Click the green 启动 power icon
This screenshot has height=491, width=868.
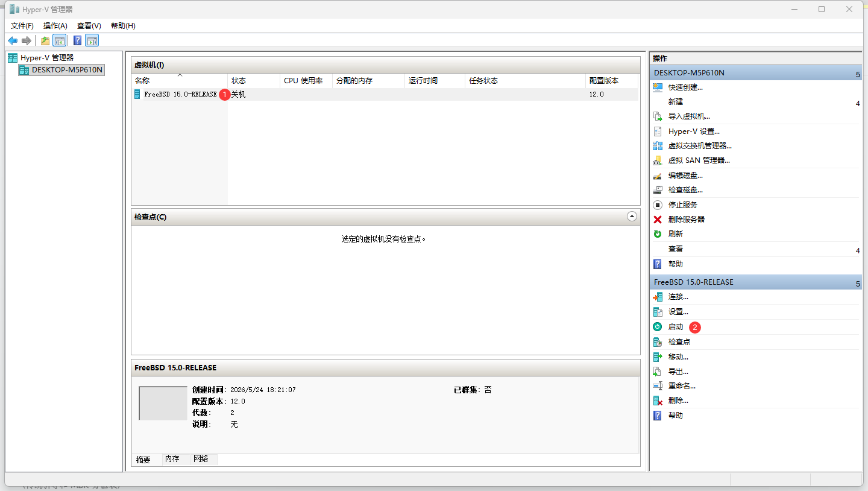coord(658,327)
